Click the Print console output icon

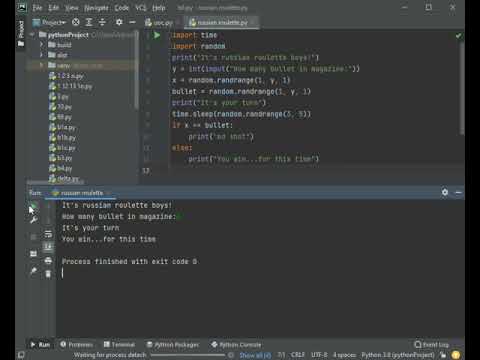(x=48, y=260)
